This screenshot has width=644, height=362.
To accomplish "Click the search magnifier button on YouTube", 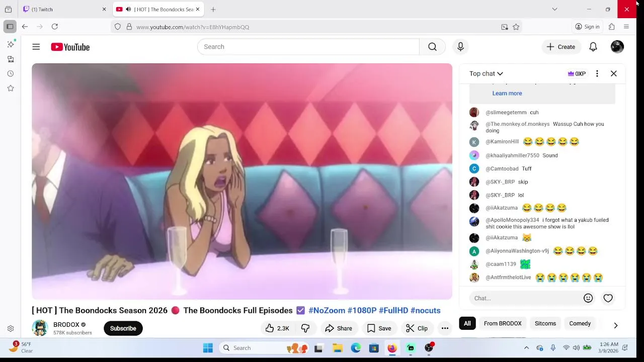I will [x=432, y=47].
